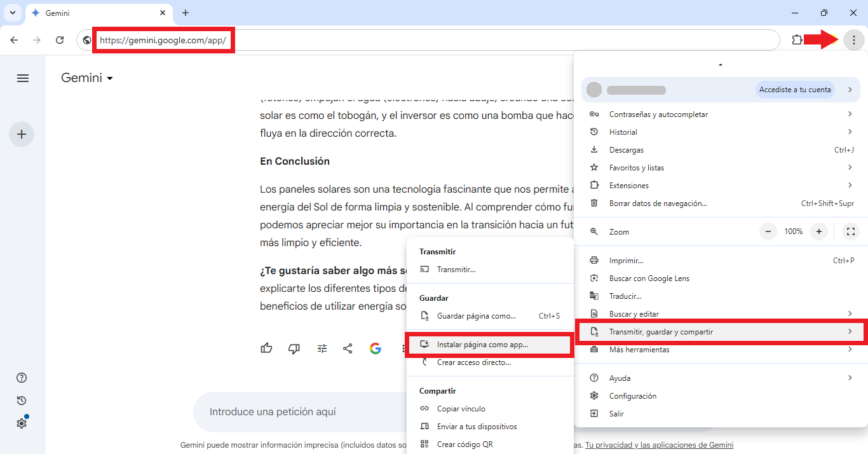868x454 pixels.
Task: Dislike the response with thumbs down
Action: [294, 348]
